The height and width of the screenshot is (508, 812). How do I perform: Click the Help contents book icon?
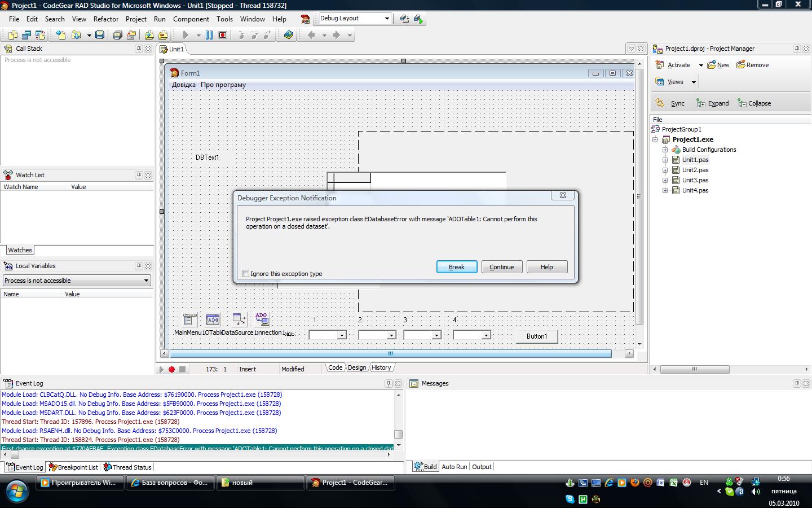click(x=289, y=35)
